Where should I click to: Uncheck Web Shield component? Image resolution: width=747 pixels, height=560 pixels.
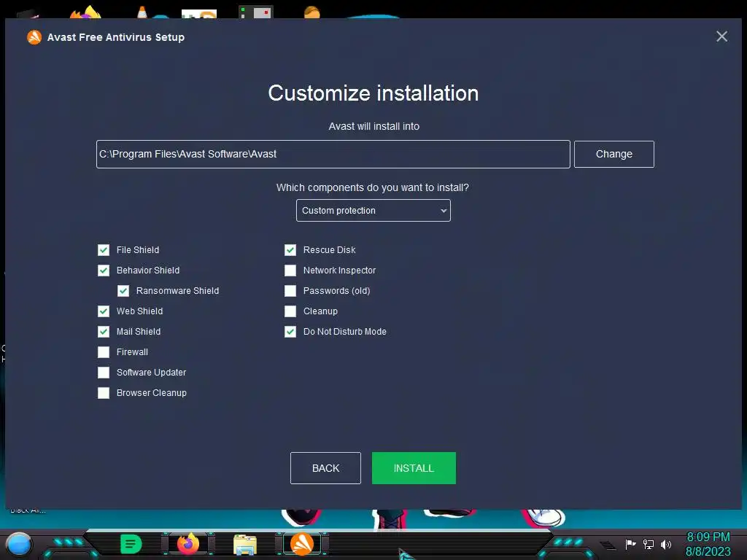click(104, 311)
